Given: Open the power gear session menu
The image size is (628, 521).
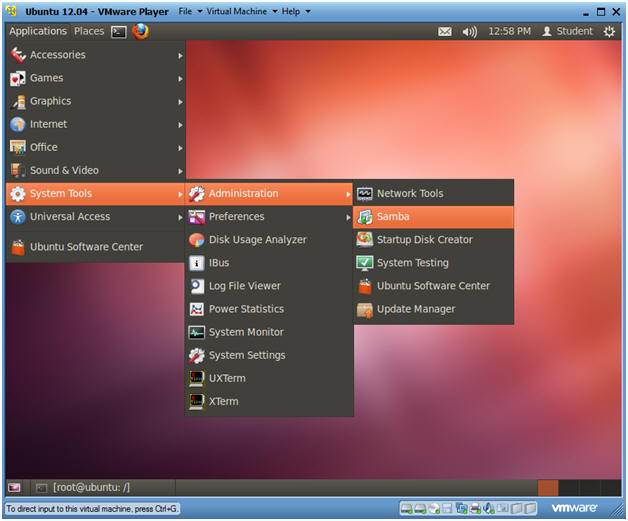Looking at the screenshot, I should (x=609, y=32).
